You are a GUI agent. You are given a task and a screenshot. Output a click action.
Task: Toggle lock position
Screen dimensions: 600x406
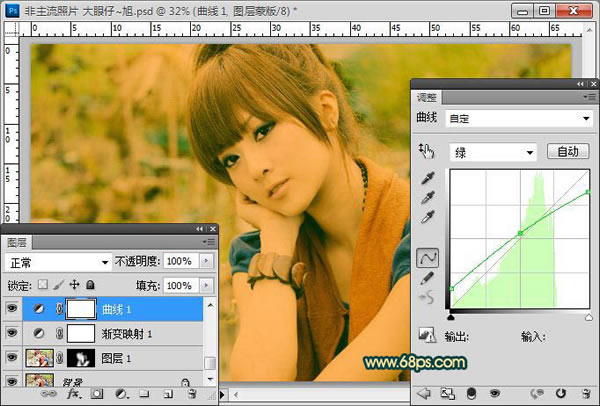tap(74, 285)
